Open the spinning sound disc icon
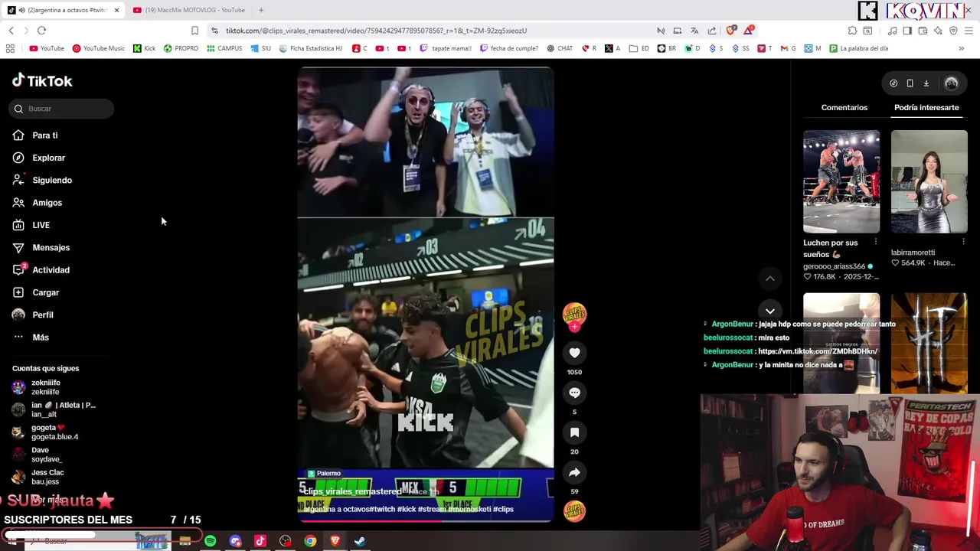Viewport: 980px width, 551px height. [x=574, y=511]
